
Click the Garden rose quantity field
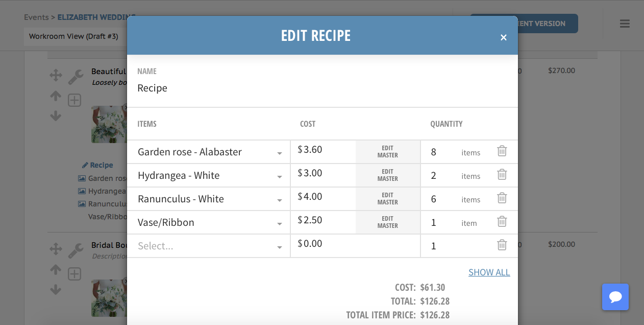pyautogui.click(x=441, y=152)
